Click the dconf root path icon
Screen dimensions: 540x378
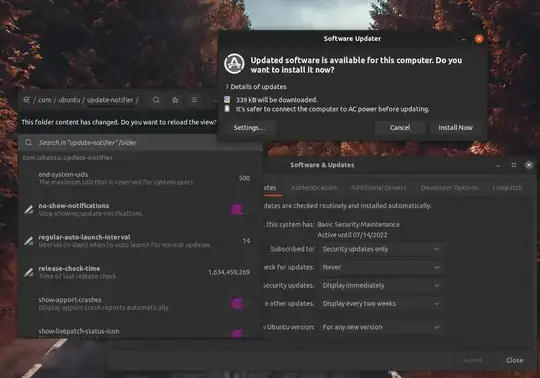click(27, 100)
